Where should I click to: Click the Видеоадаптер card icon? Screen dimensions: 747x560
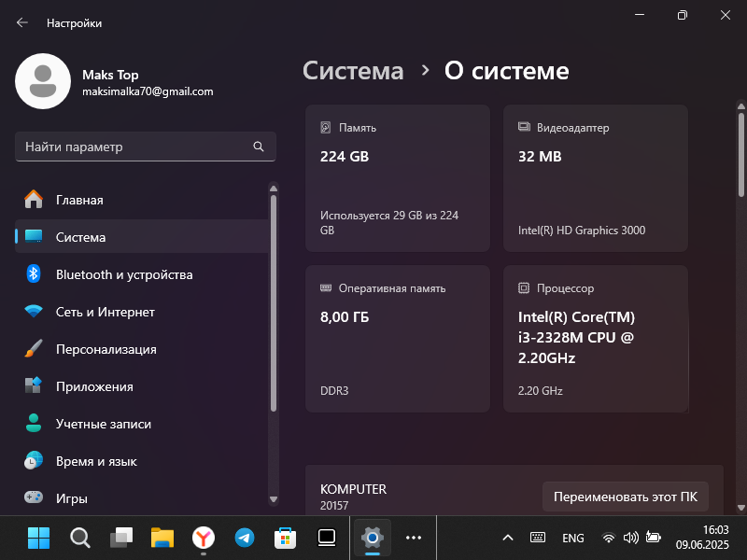[x=524, y=127]
